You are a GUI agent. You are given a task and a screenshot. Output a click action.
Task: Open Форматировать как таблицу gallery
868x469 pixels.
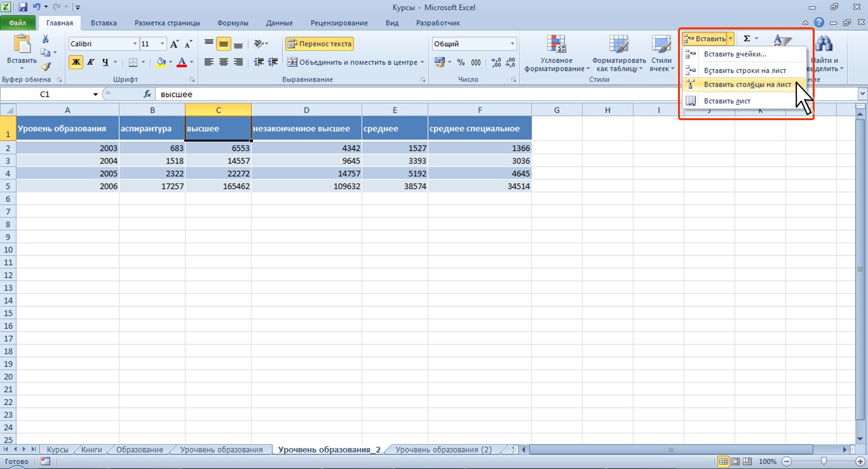tap(618, 53)
